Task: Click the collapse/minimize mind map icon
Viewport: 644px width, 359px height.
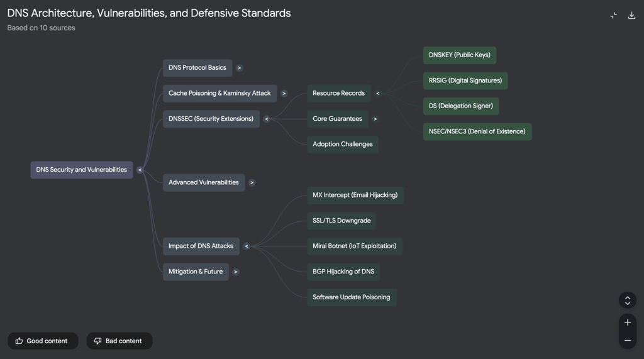Action: pos(614,16)
